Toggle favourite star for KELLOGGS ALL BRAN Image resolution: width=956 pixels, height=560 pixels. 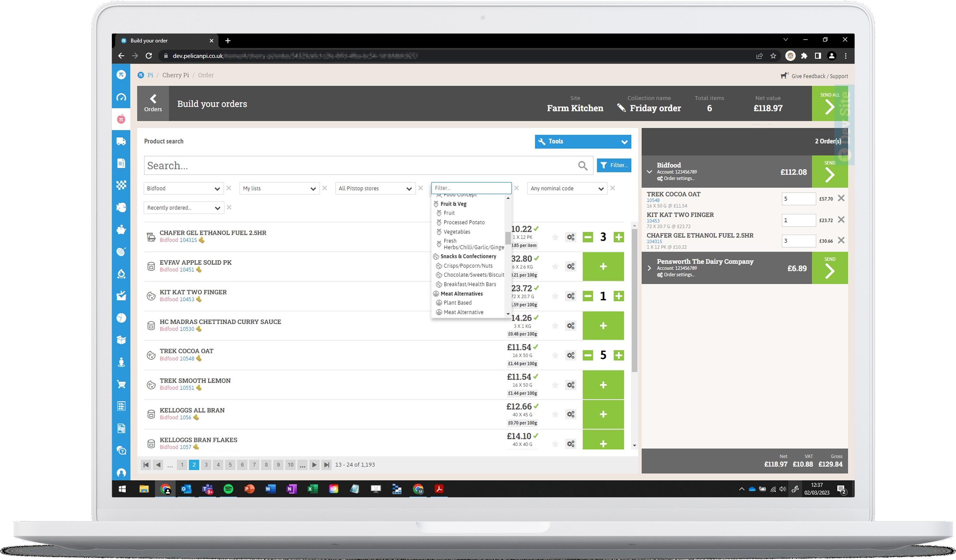pyautogui.click(x=555, y=414)
